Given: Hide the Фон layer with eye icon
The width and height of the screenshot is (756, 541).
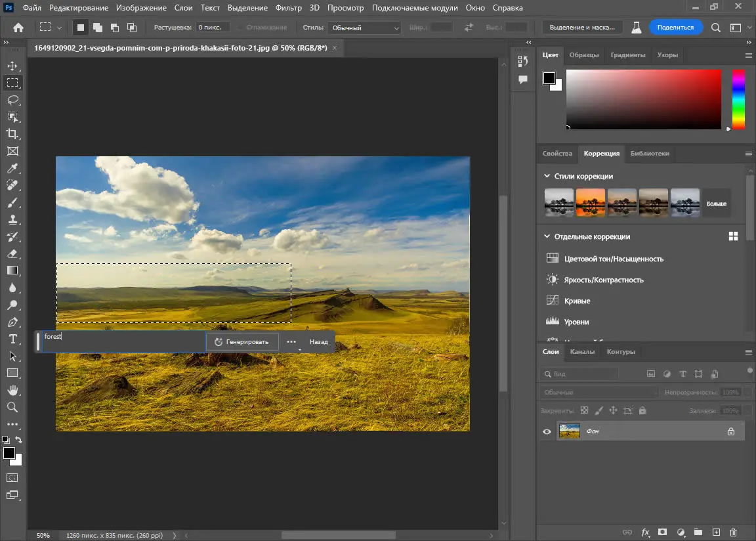Looking at the screenshot, I should pyautogui.click(x=547, y=431).
